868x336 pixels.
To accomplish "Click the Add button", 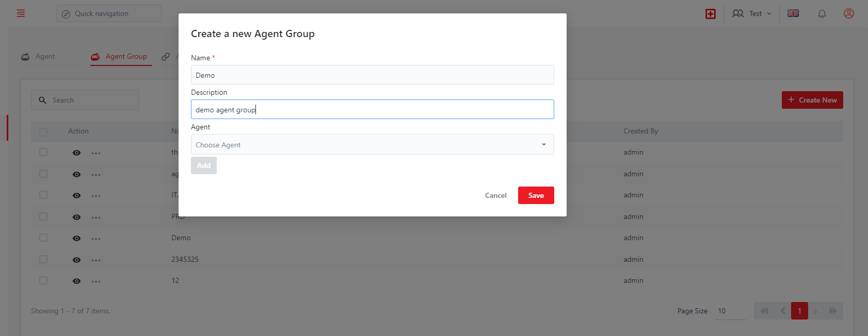I will [x=204, y=165].
